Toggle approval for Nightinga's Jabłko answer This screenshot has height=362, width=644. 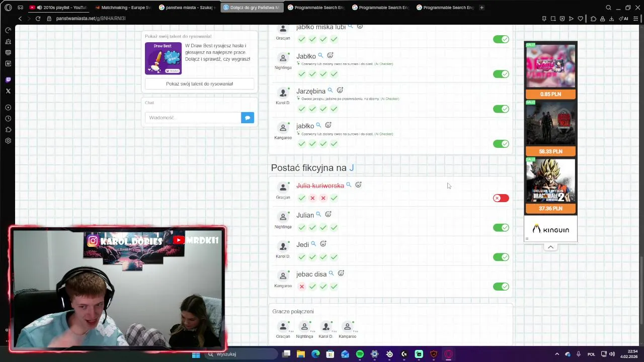501,74
